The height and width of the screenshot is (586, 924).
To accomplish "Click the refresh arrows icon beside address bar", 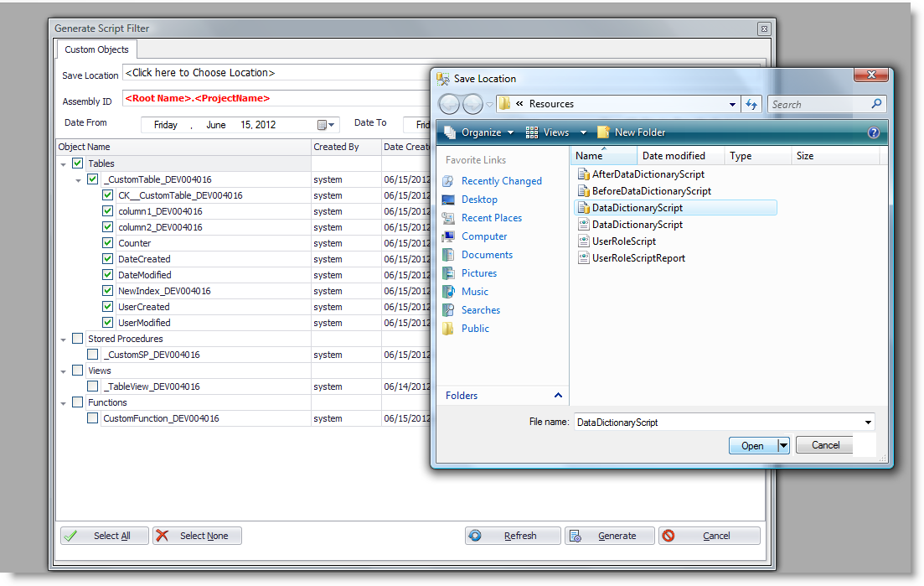I will [x=751, y=104].
